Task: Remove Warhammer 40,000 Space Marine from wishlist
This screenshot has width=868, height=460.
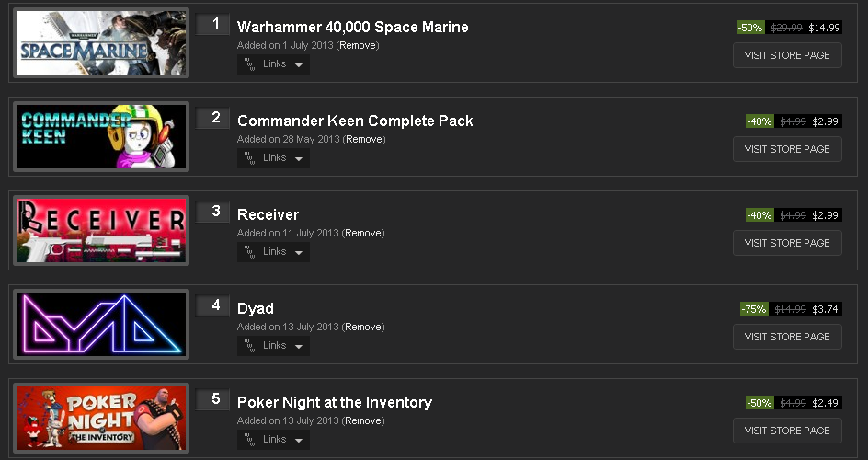Action: tap(359, 45)
